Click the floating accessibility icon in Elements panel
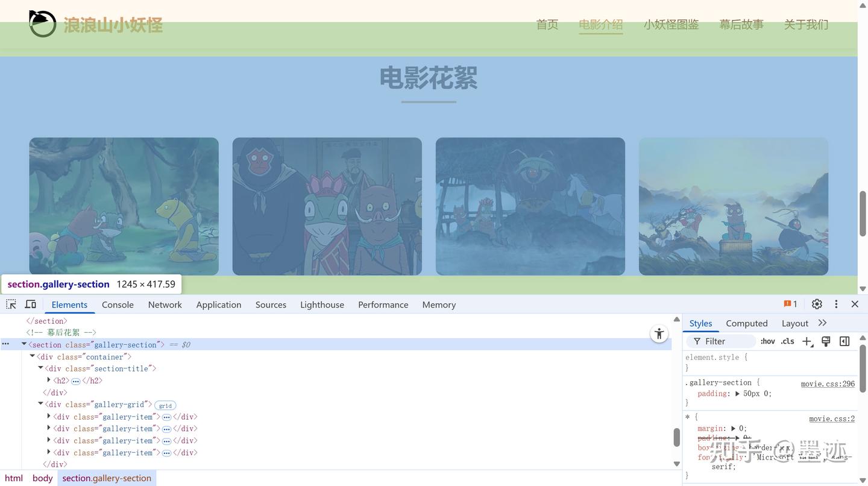The height and width of the screenshot is (486, 868). (x=659, y=333)
